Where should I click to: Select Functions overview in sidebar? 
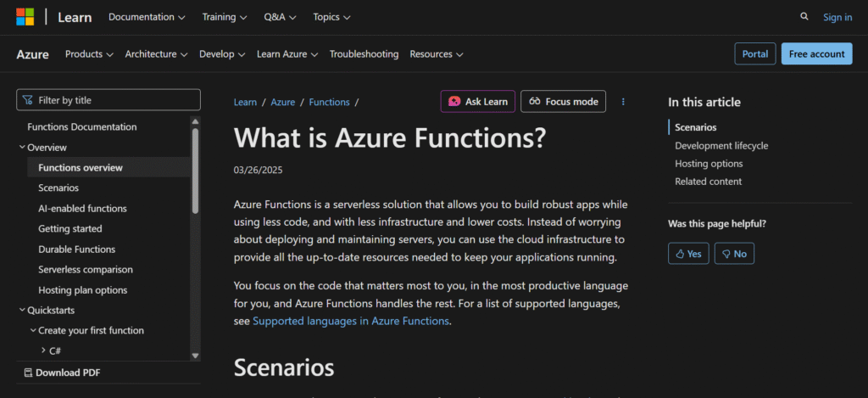point(108,167)
